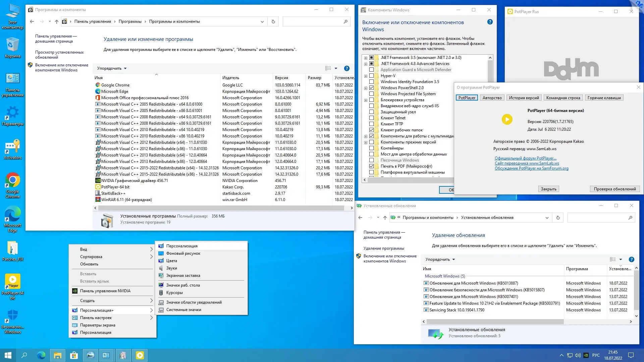Click help icon in Windows Components dialog
The height and width of the screenshot is (362, 644).
(x=490, y=22)
